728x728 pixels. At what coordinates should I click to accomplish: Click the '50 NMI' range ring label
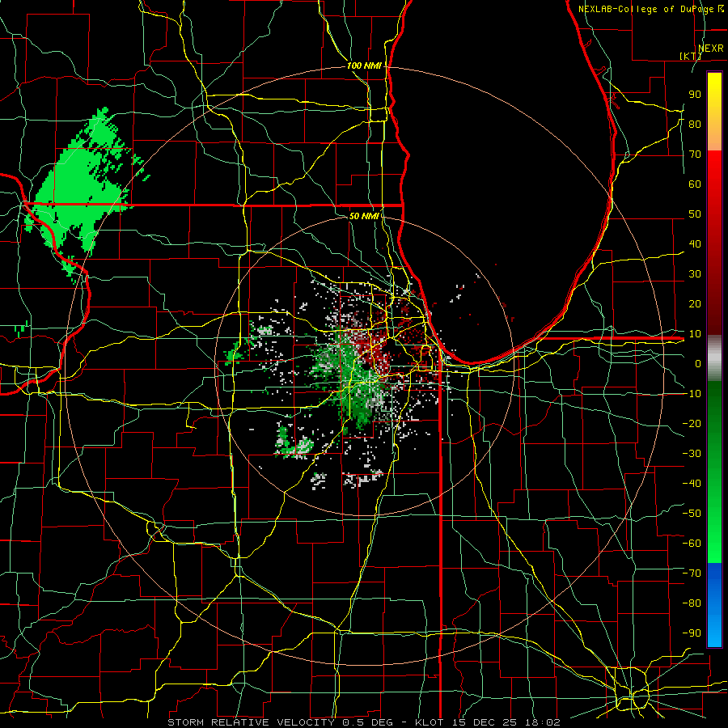[x=364, y=216]
